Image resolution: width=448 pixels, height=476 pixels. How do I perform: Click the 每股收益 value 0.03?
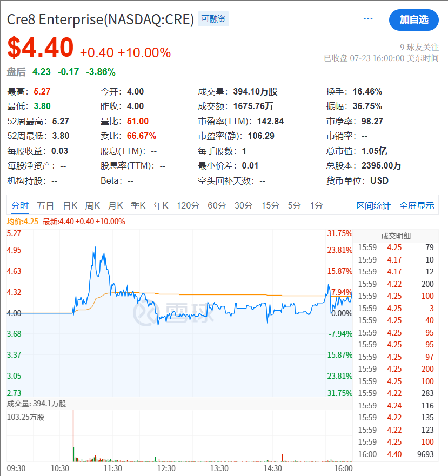point(59,151)
